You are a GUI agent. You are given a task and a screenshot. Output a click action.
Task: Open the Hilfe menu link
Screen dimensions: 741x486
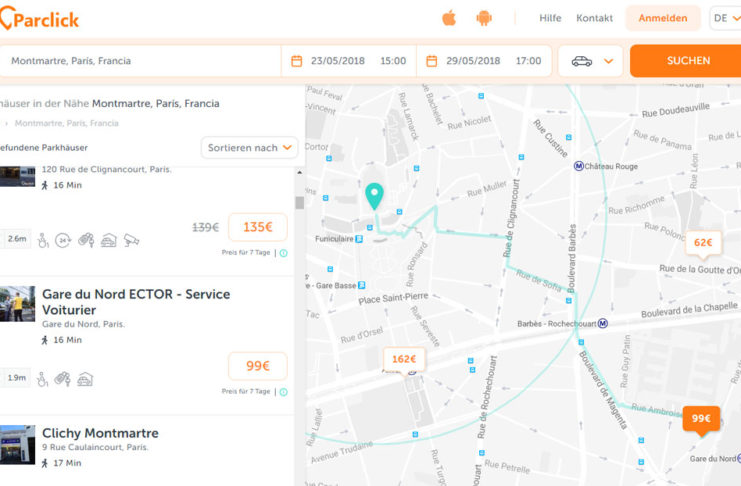[x=550, y=18]
